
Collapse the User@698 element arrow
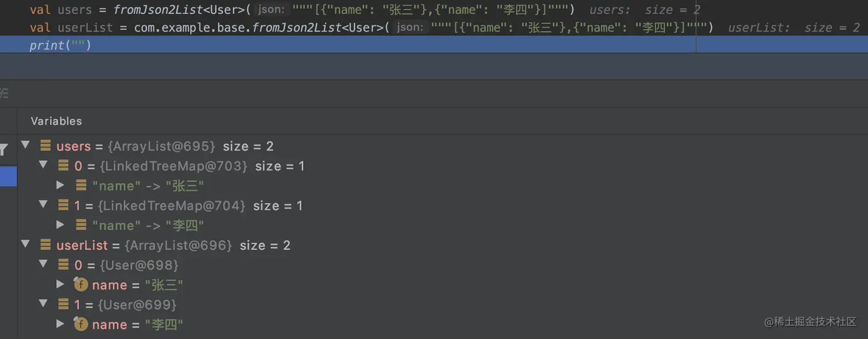[43, 264]
